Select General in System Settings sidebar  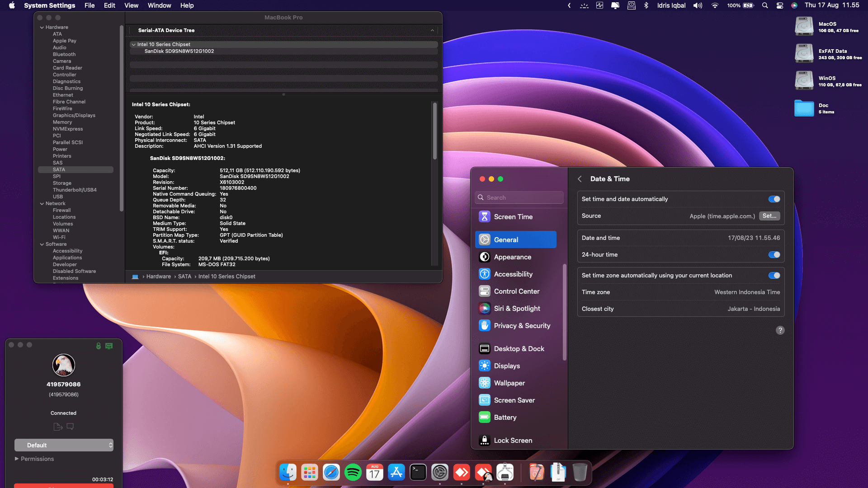coord(516,240)
